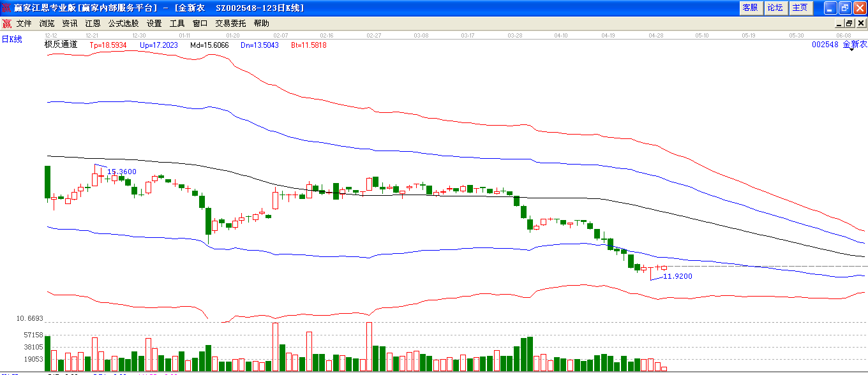868x375 pixels.
Task: Click the 12-21 date marker
Action: pyautogui.click(x=93, y=35)
